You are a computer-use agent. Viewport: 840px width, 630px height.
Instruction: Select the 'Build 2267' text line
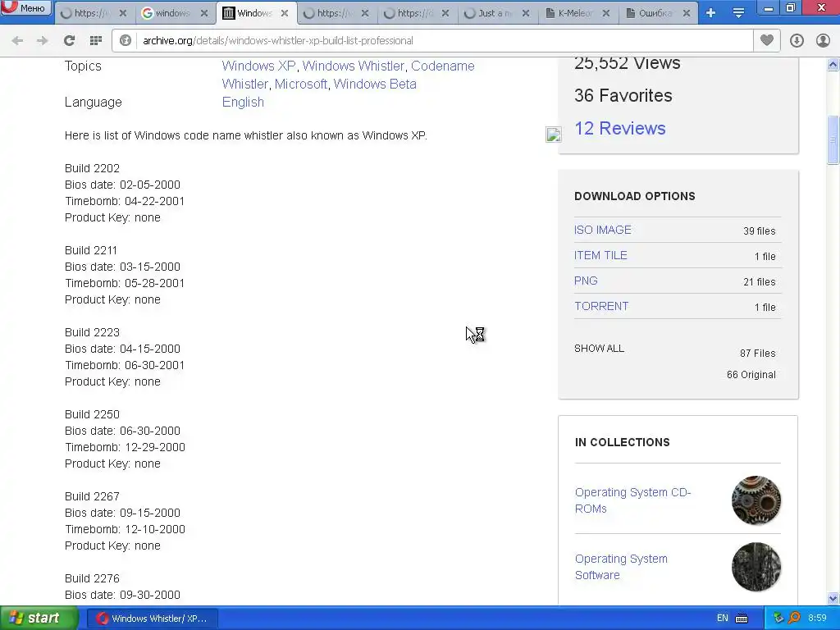point(92,496)
